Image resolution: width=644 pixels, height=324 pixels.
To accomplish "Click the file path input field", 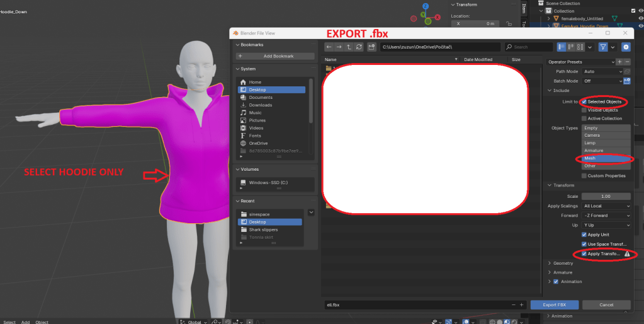I will tap(439, 47).
